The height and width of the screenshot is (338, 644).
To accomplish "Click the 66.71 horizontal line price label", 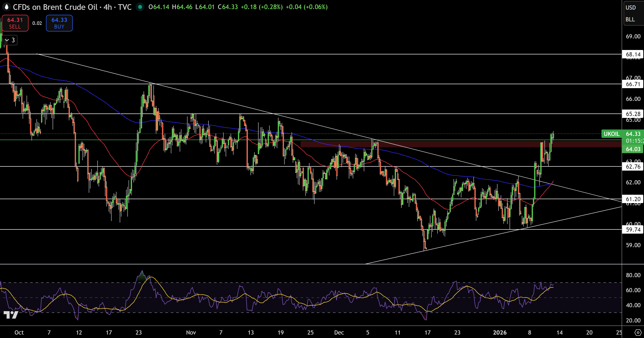I will pos(633,84).
